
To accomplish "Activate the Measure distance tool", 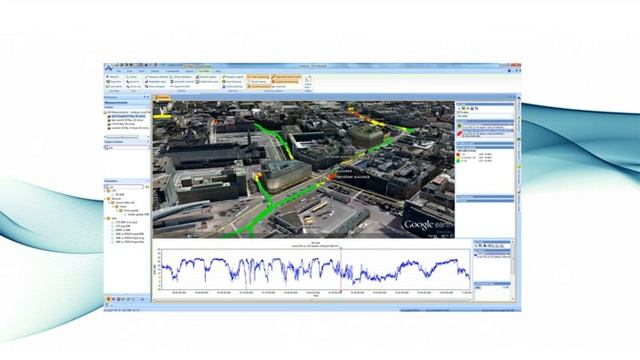I will coord(156,77).
